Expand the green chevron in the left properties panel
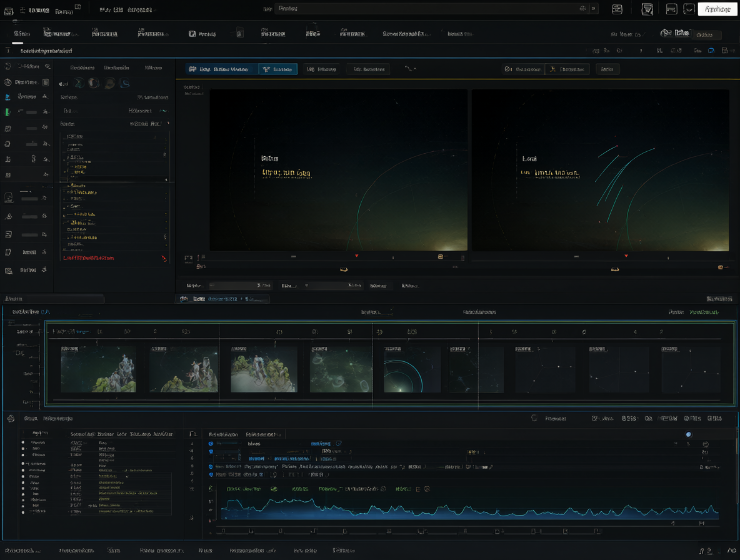 (x=163, y=111)
